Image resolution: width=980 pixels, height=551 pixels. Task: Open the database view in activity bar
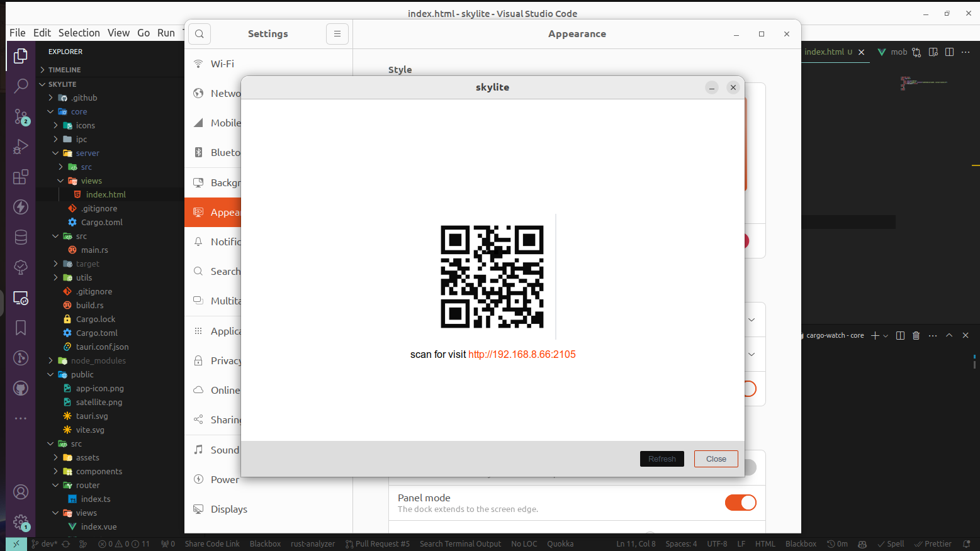(x=21, y=237)
